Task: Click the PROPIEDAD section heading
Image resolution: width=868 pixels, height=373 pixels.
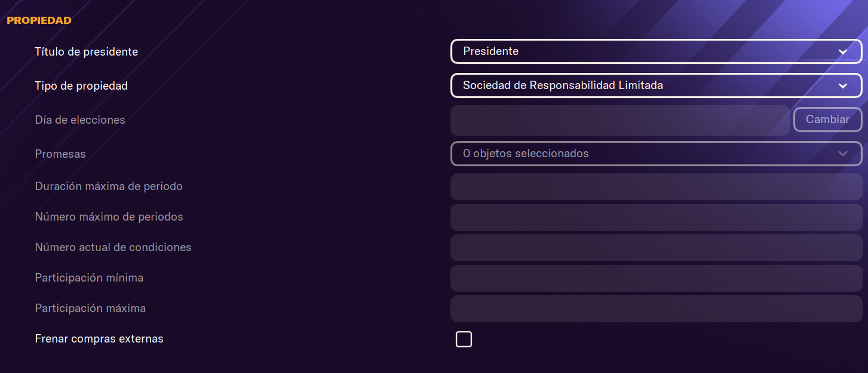Action: [39, 20]
